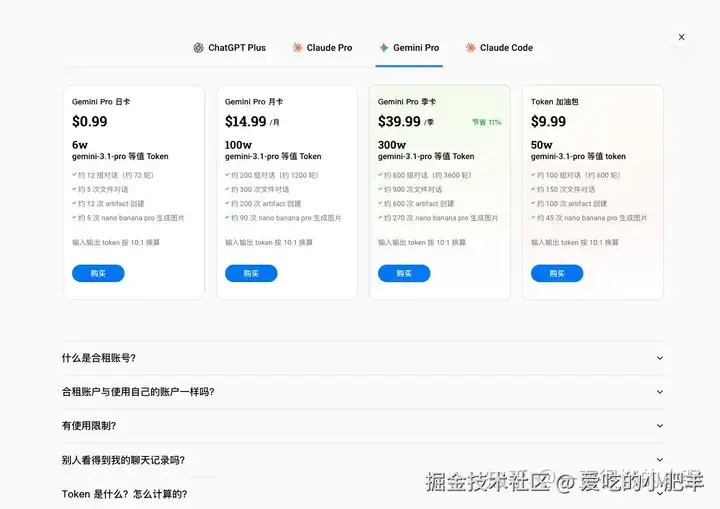
Task: Click 约 12 组对话 (约 72 轮) line
Action: 113,175
